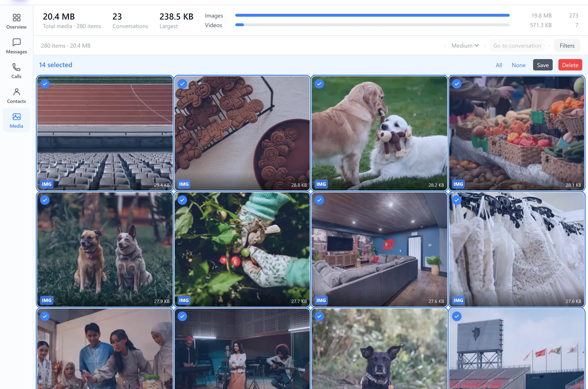Viewport: 588px width, 389px height.
Task: Select All media items
Action: click(x=499, y=65)
